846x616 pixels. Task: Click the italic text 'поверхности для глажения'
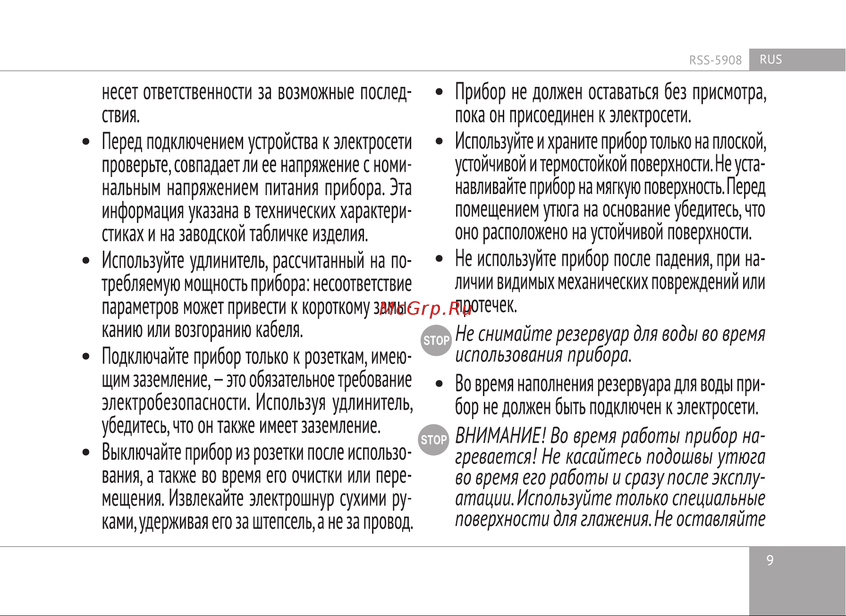[x=552, y=519]
